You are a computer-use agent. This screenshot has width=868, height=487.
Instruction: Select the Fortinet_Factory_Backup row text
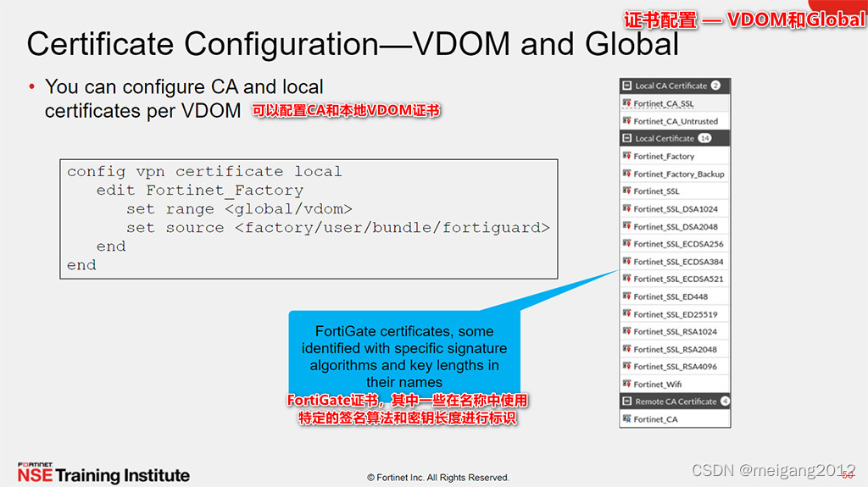pos(679,174)
